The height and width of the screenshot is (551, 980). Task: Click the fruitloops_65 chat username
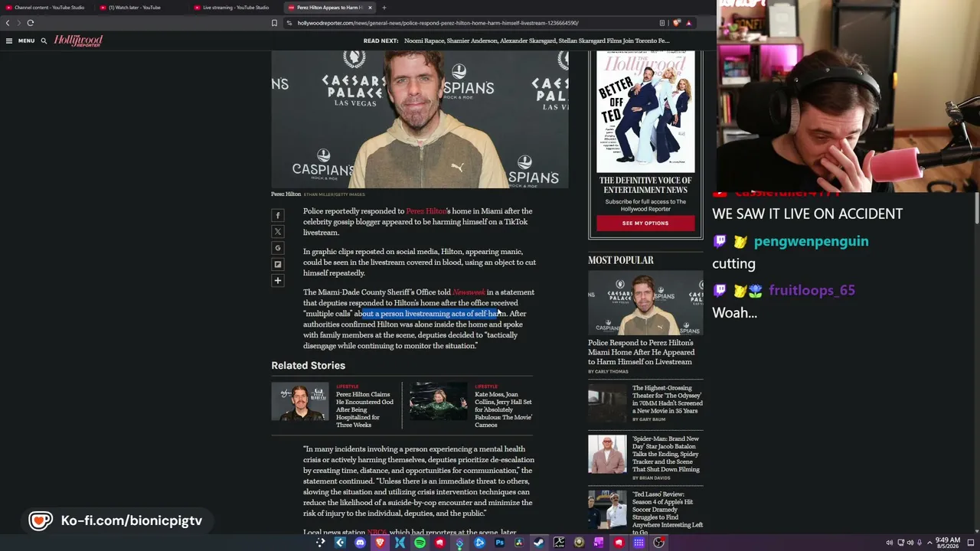tap(812, 291)
